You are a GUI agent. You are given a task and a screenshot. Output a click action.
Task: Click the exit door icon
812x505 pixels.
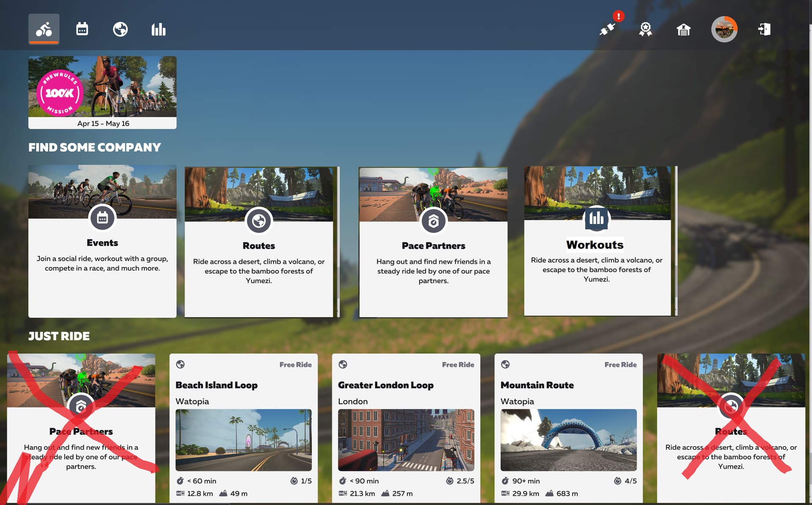pos(764,29)
